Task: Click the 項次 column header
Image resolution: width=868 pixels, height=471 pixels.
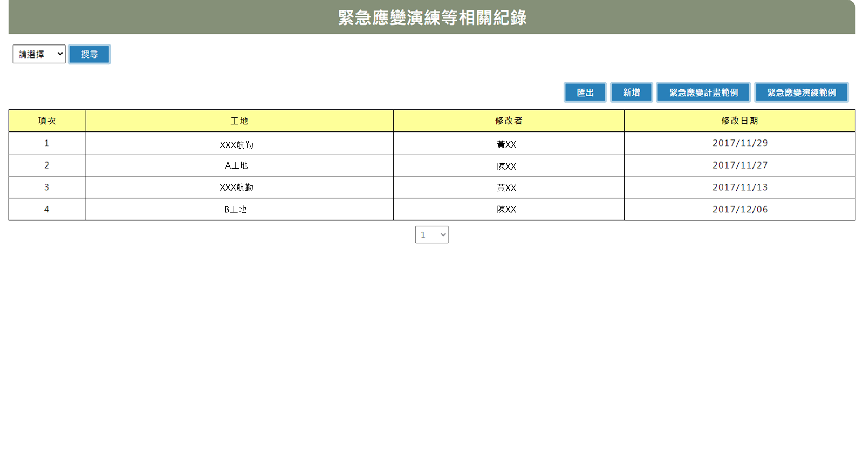Action: [47, 121]
